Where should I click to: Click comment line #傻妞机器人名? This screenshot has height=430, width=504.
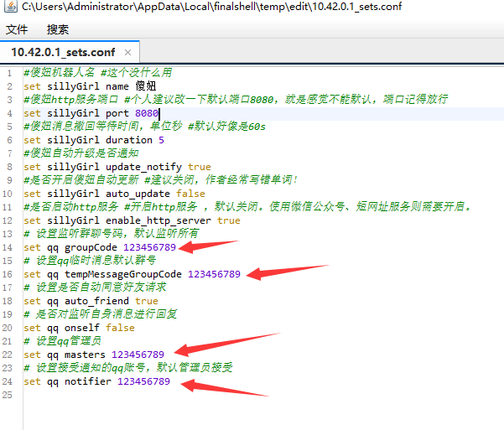pos(98,73)
